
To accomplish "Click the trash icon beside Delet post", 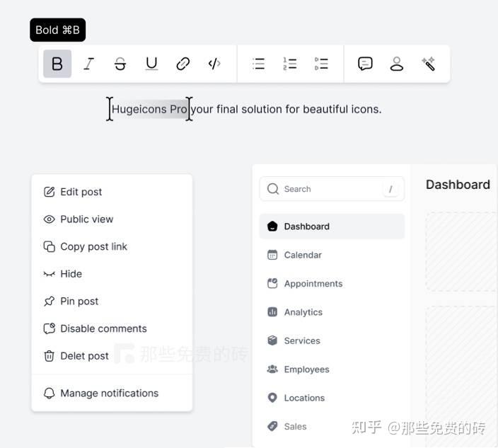I will pyautogui.click(x=50, y=356).
